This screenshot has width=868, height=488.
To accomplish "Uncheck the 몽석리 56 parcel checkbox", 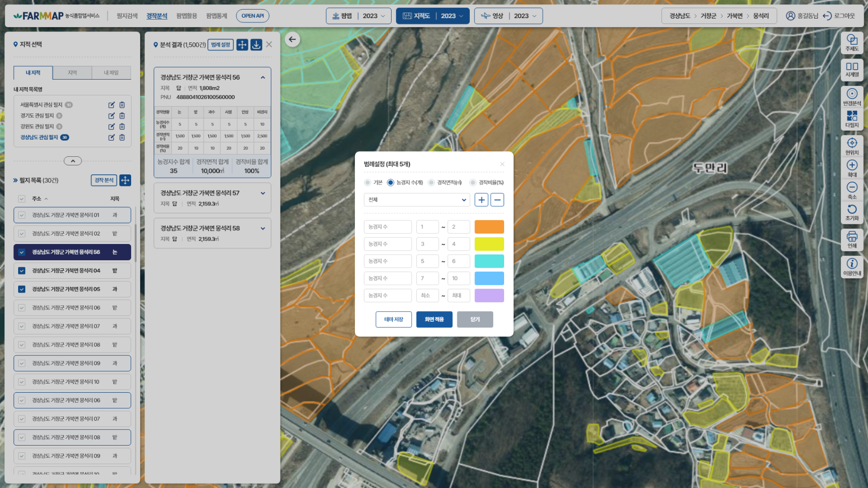I will point(21,252).
